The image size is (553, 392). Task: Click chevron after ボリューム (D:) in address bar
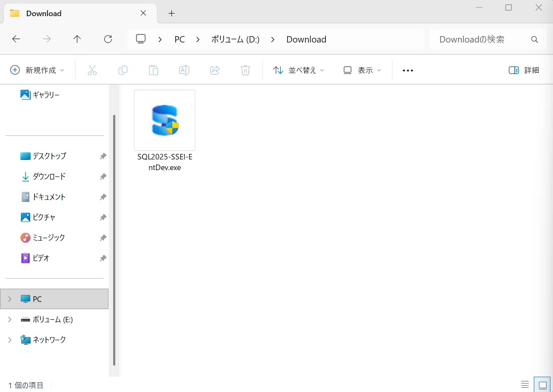273,40
